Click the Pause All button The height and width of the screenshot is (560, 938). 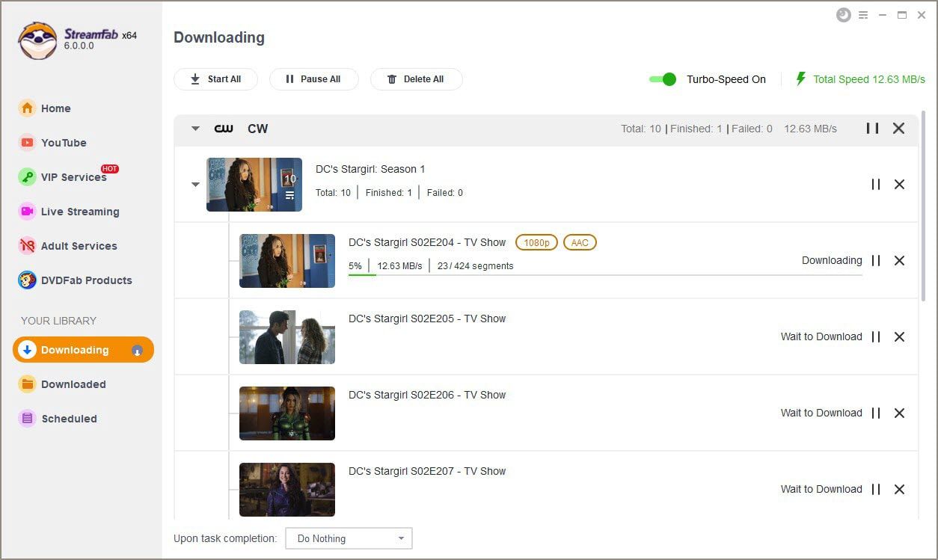(313, 79)
